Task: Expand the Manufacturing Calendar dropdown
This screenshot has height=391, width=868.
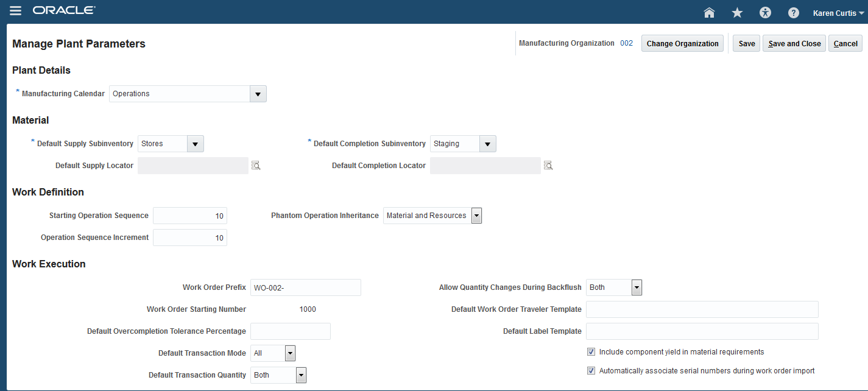Action: pyautogui.click(x=258, y=94)
